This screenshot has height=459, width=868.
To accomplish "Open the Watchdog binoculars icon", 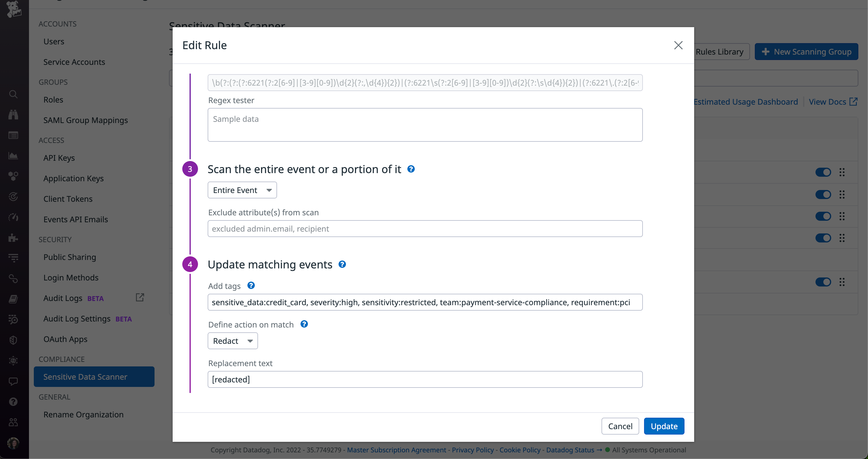I will pyautogui.click(x=14, y=115).
